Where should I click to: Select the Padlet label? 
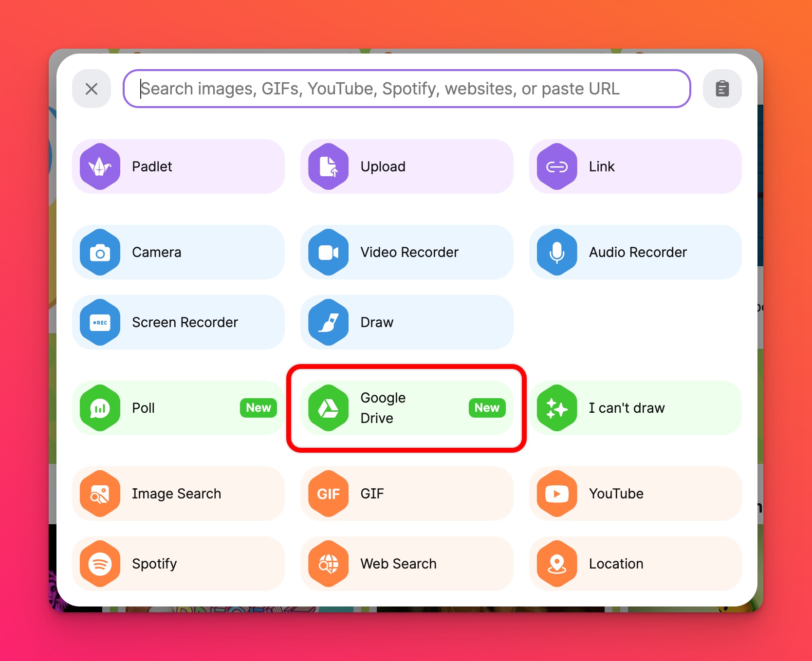tap(152, 166)
